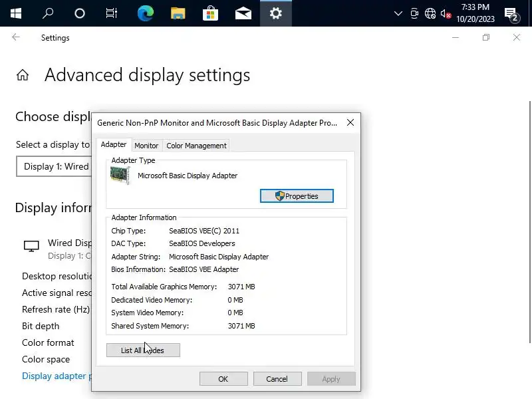Open the Action Center notifications icon

point(511,14)
